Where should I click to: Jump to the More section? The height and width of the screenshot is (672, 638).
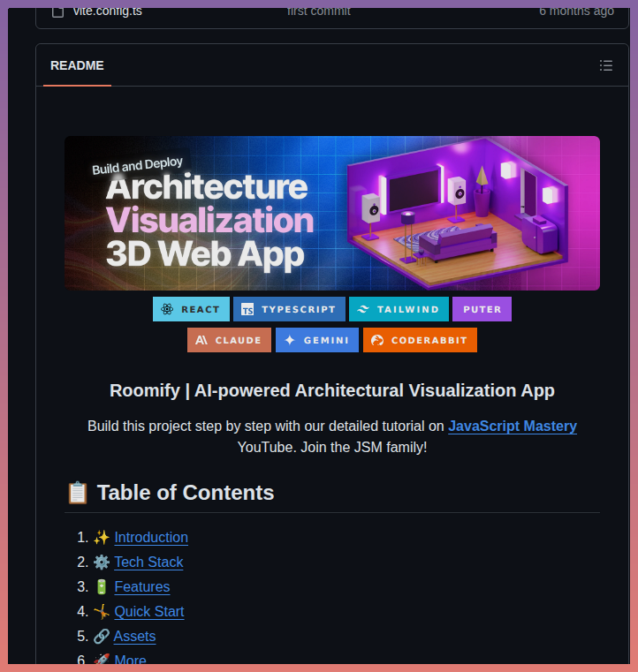(131, 660)
